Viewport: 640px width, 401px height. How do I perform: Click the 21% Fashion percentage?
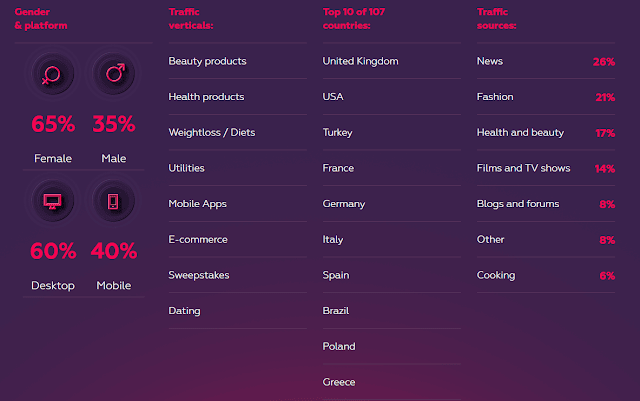605,97
